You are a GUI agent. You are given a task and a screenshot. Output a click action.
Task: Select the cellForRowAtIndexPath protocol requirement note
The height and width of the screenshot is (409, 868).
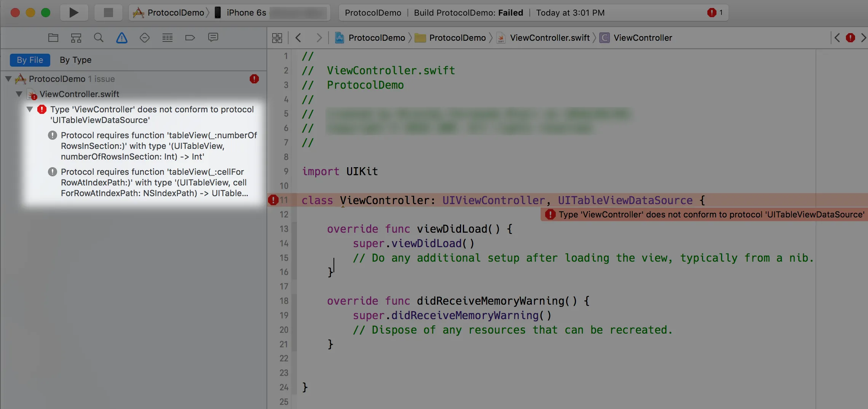(155, 182)
